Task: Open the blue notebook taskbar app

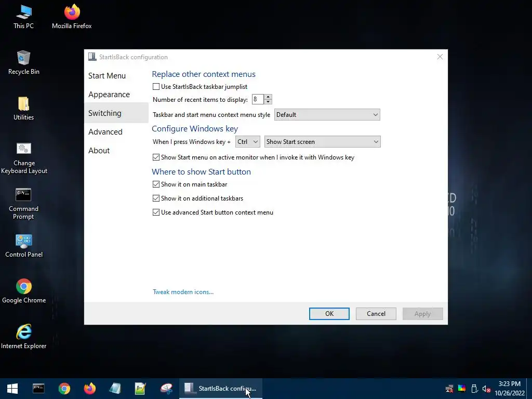Action: (115, 389)
